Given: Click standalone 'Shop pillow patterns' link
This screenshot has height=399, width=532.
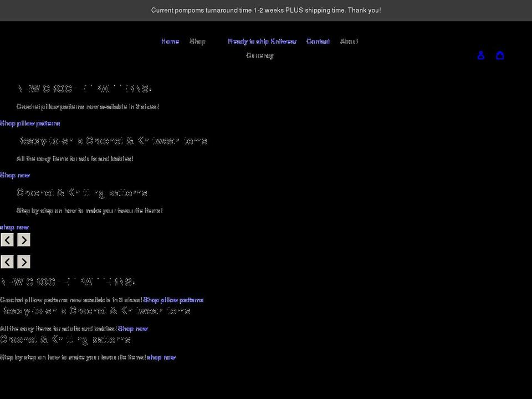Looking at the screenshot, I should pyautogui.click(x=30, y=123).
